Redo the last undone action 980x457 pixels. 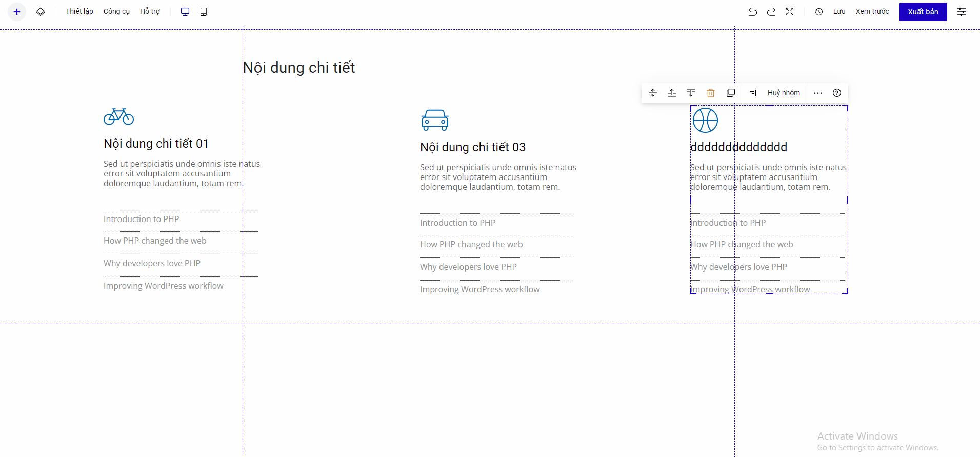coord(771,12)
